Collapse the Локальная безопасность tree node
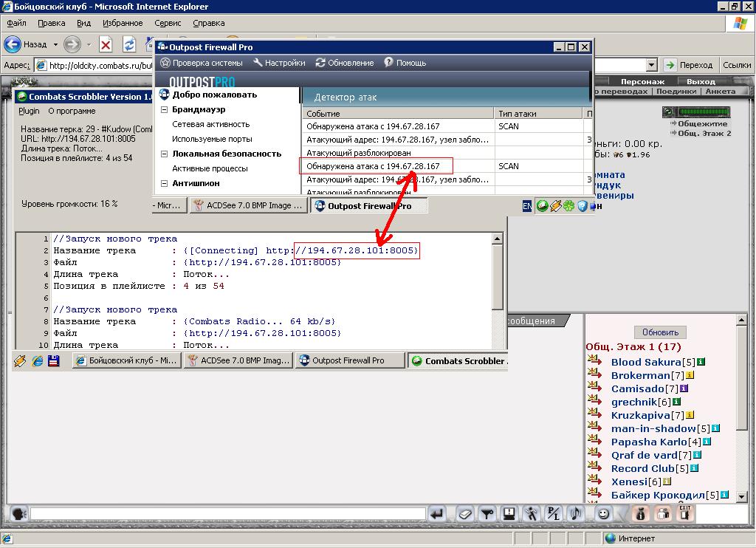This screenshot has width=756, height=548. [x=164, y=154]
